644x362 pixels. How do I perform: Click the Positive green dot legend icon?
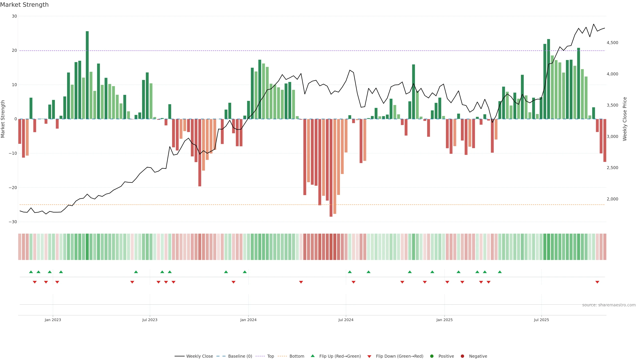pos(432,356)
